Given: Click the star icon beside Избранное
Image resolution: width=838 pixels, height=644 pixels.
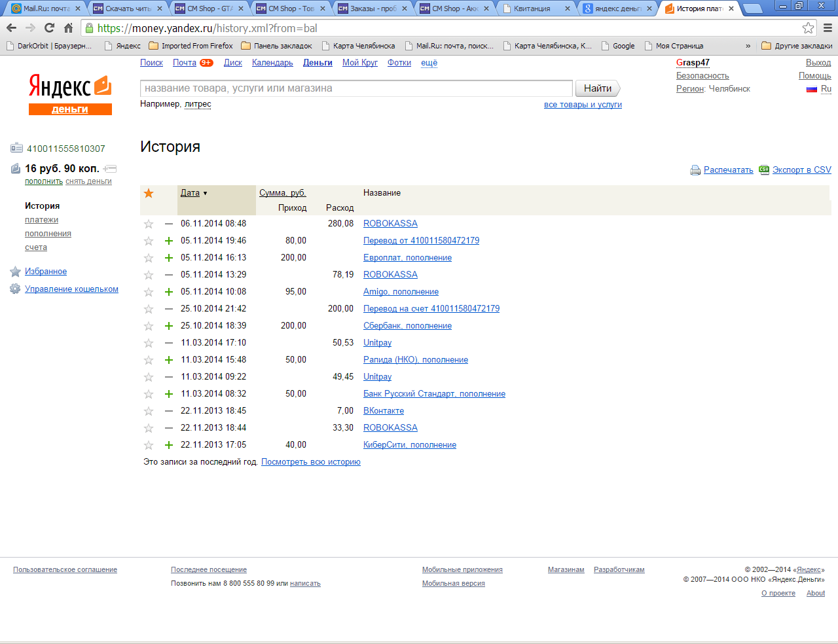Looking at the screenshot, I should [15, 272].
